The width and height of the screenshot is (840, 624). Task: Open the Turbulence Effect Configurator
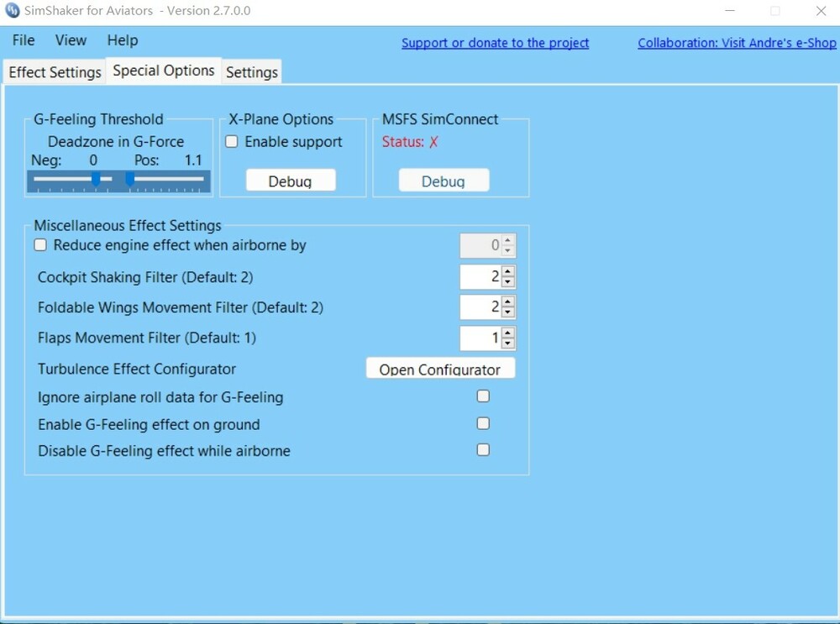tap(440, 369)
